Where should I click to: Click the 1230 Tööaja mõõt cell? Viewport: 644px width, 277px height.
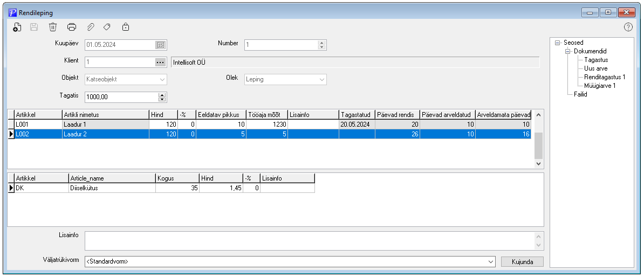pos(267,124)
